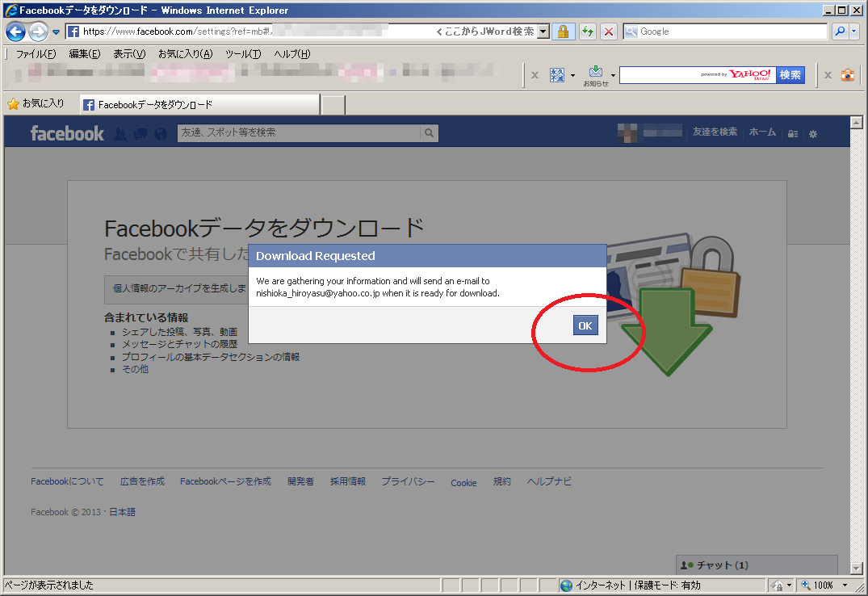
Task: Open Facebook notifications globe icon
Action: click(161, 133)
